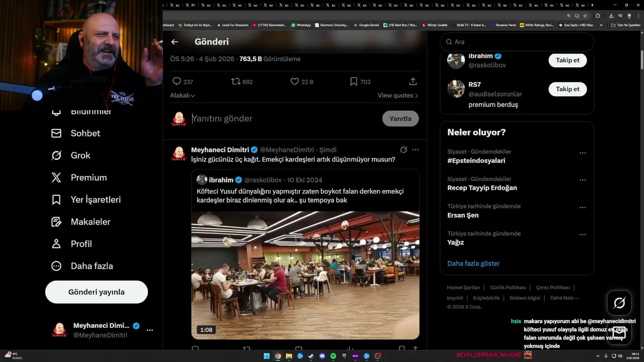
Task: Play the quoted restaurant video
Action: pos(305,275)
